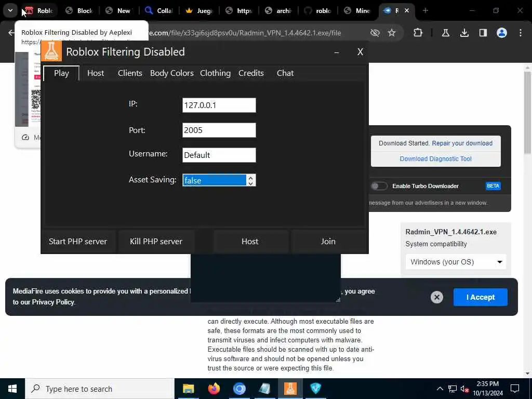532x399 pixels.
Task: Open the notepad-like taskbar app
Action: 264,389
